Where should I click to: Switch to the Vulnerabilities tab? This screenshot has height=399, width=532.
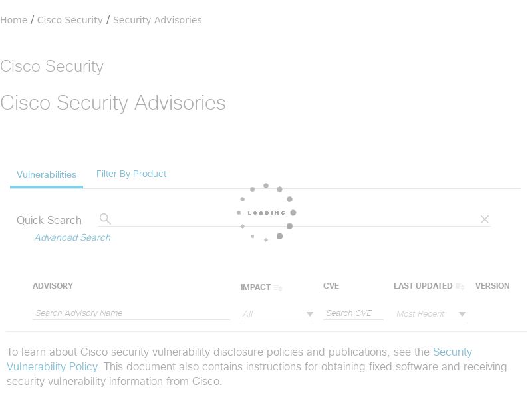[47, 174]
